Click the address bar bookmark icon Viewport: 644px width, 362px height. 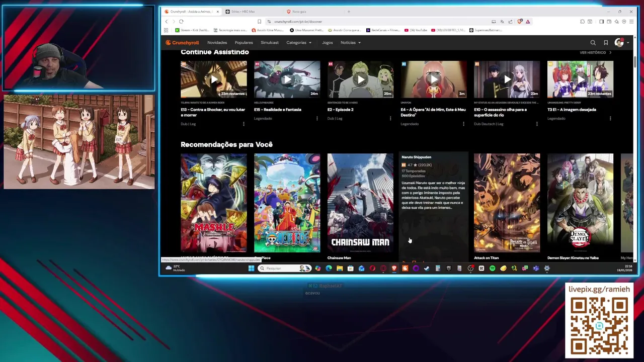click(x=259, y=22)
